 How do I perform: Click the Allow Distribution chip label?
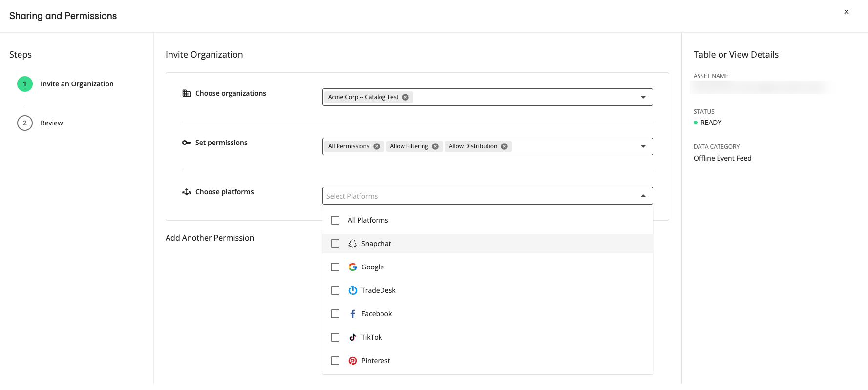[x=473, y=146]
